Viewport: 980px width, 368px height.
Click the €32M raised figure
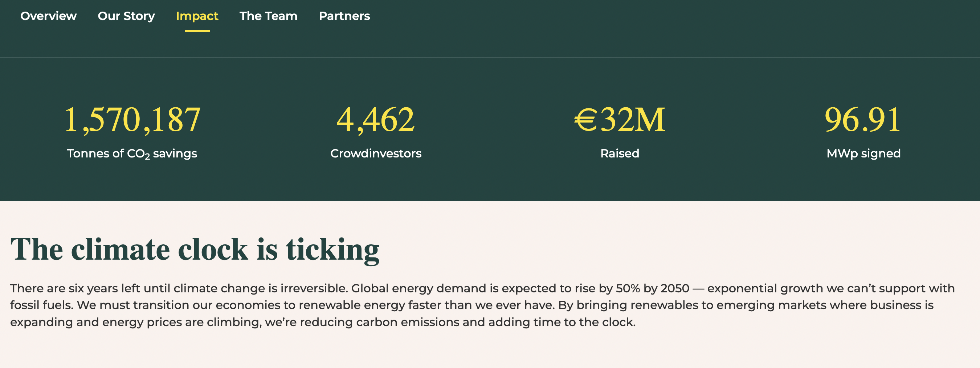(x=620, y=120)
